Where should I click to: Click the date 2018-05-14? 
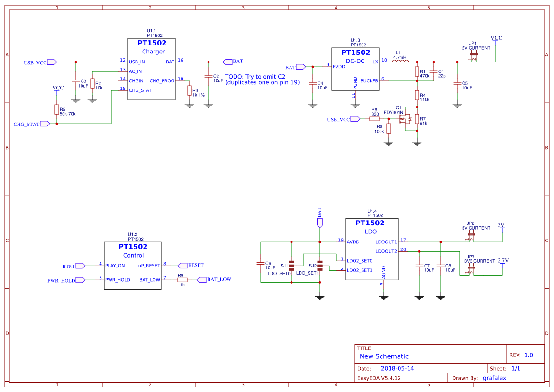397,368
